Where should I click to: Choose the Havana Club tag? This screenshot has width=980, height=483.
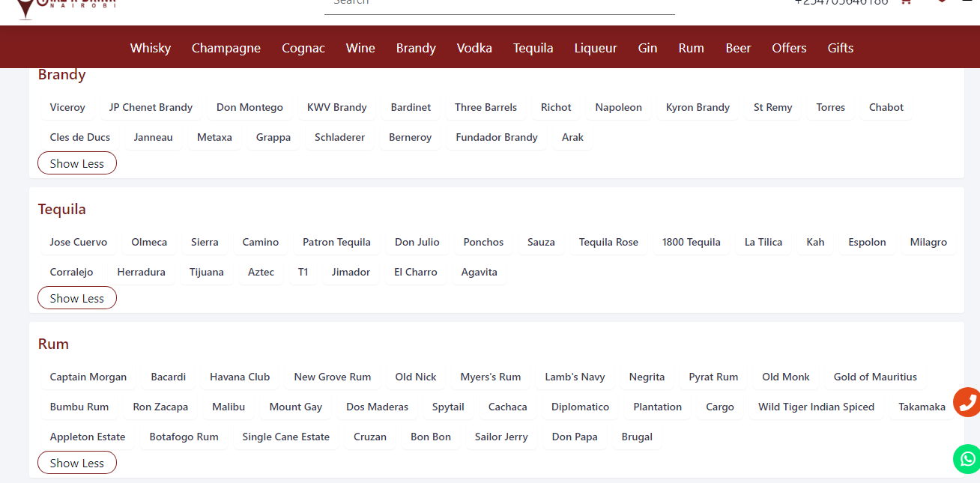(x=240, y=377)
